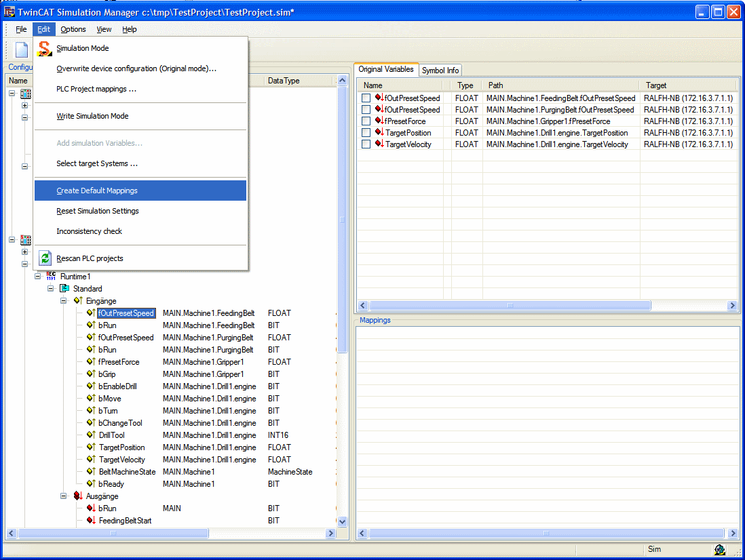Enable the TargetVelocity variable checkbox
This screenshot has width=745, height=560.
point(366,144)
